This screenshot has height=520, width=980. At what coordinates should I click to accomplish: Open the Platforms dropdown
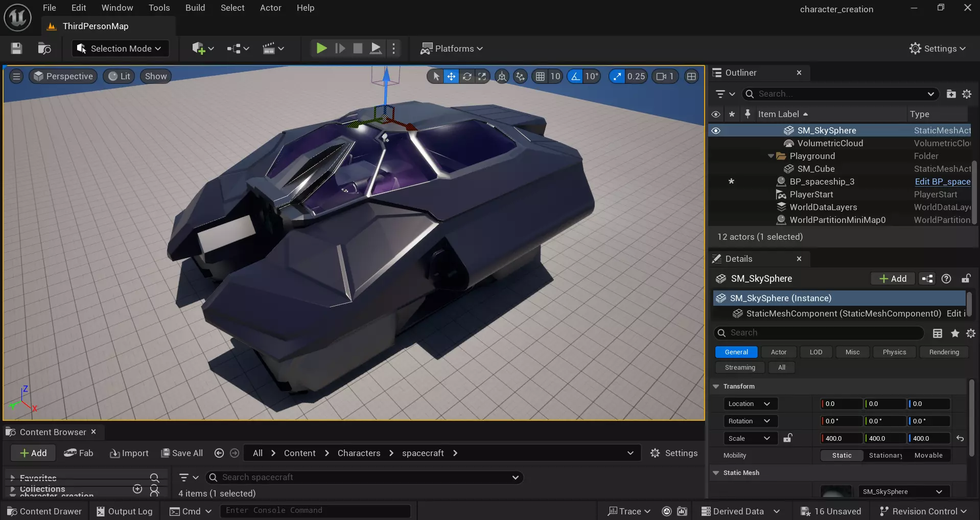tap(451, 49)
